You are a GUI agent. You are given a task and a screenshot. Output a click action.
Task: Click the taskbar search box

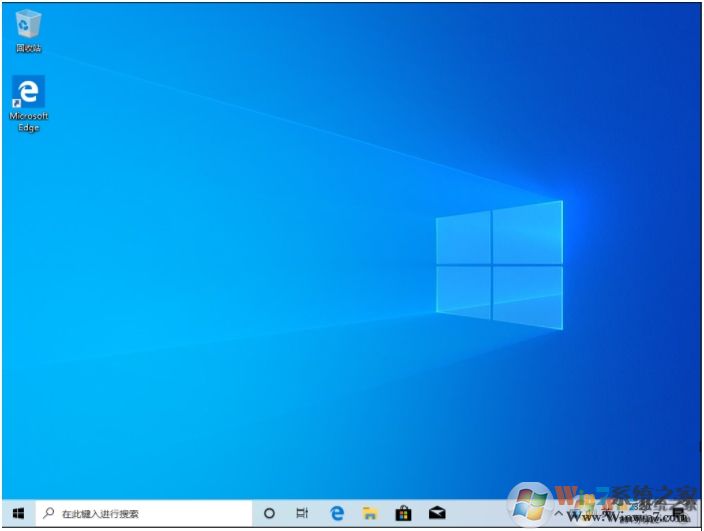[x=144, y=513]
